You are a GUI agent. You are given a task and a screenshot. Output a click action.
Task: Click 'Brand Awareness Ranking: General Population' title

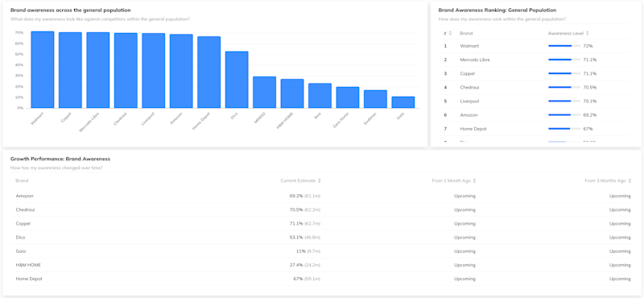pyautogui.click(x=497, y=10)
